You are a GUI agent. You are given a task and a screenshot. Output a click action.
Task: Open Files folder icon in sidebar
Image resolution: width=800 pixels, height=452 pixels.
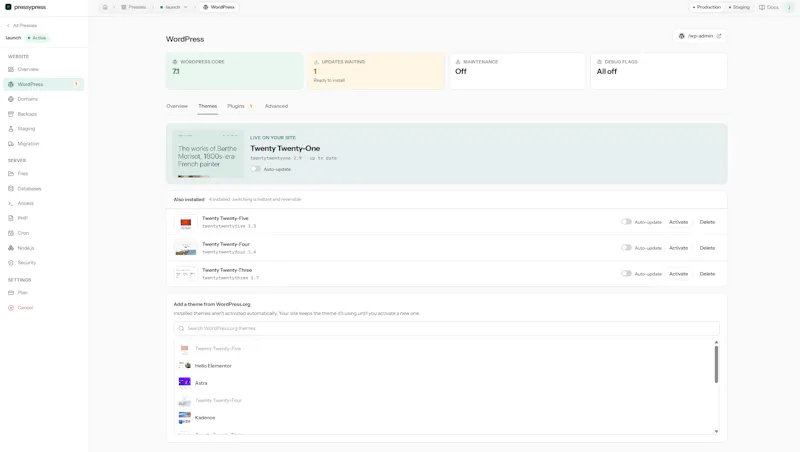click(x=11, y=173)
